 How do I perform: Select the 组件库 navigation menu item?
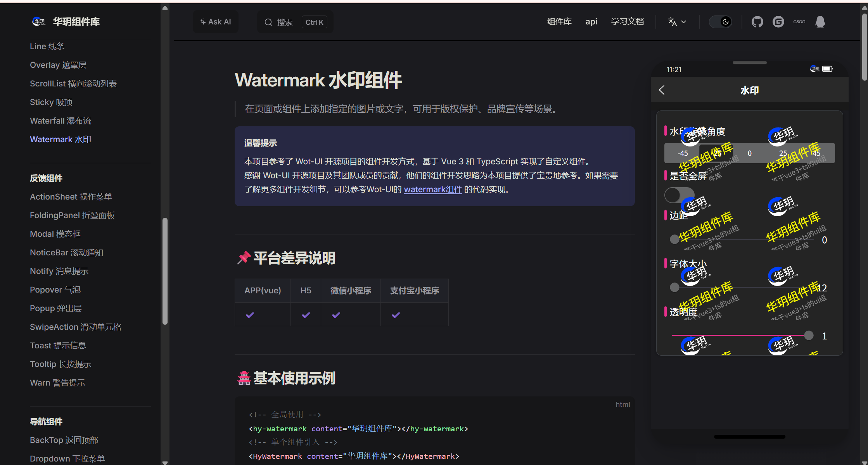click(x=559, y=22)
